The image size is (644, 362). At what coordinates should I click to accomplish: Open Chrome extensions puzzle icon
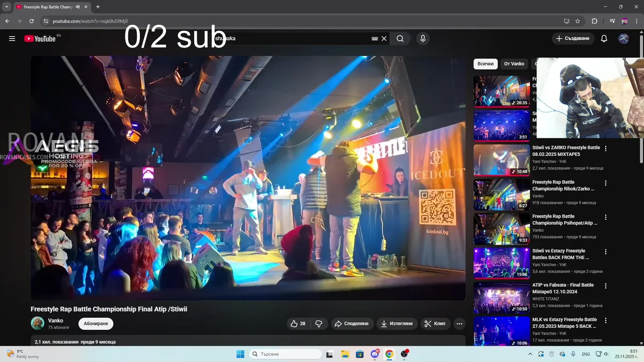click(595, 21)
